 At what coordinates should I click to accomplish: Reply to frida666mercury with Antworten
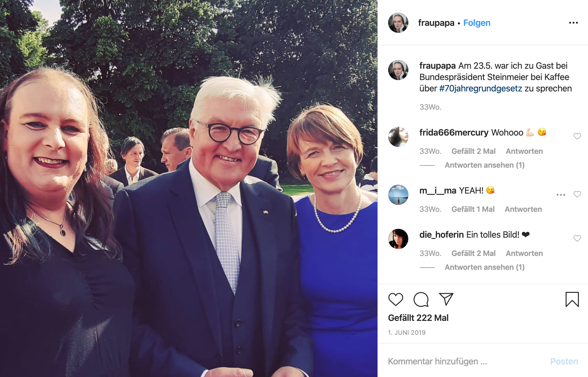524,151
